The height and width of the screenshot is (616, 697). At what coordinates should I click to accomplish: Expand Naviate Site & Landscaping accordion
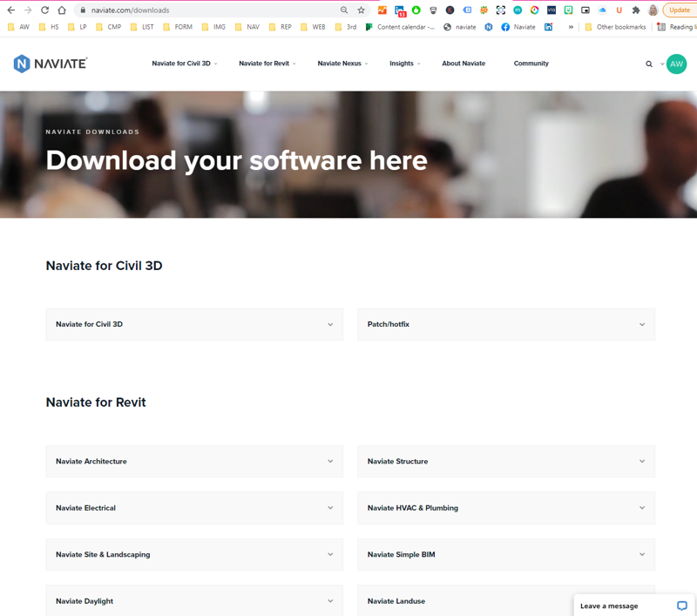pyautogui.click(x=194, y=555)
